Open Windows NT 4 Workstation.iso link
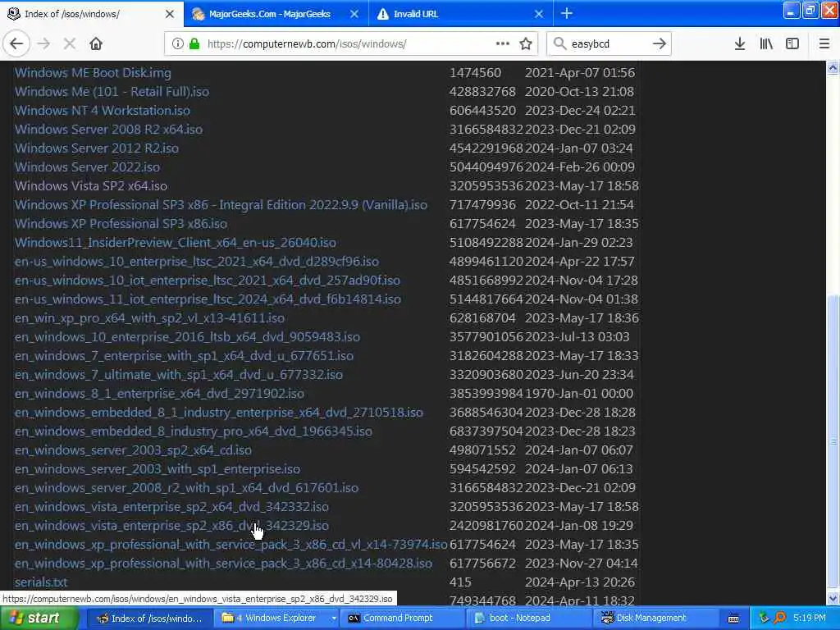 (103, 111)
